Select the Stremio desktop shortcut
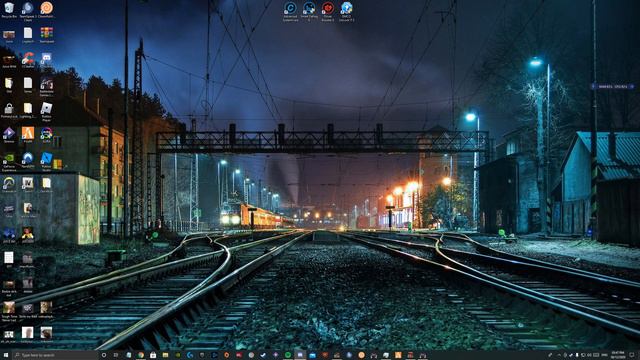The image size is (640, 360). (9, 135)
